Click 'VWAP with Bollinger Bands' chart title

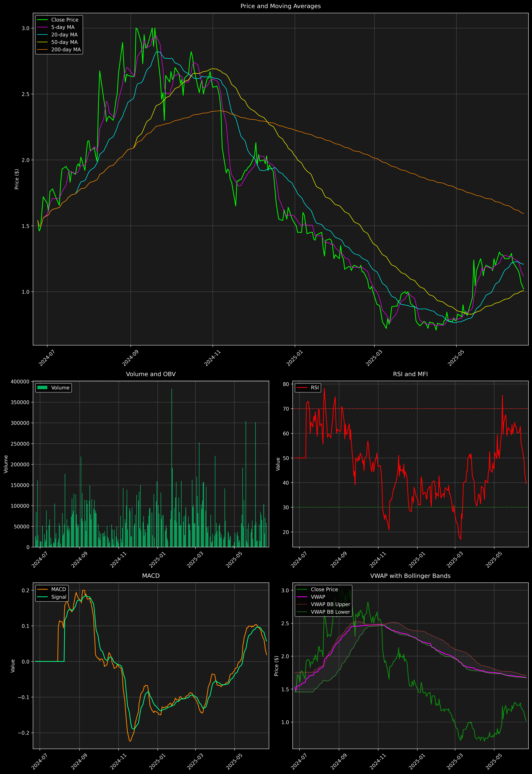coord(410,576)
